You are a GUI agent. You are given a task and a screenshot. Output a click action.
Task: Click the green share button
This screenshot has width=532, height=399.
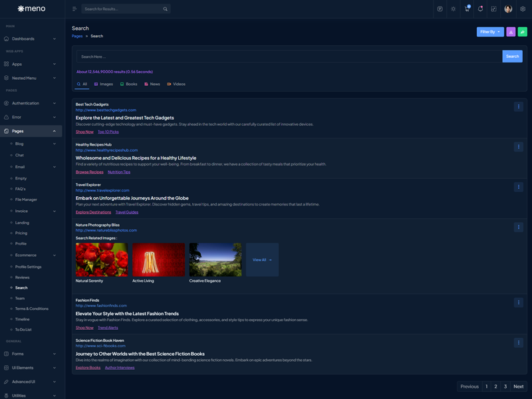click(523, 32)
